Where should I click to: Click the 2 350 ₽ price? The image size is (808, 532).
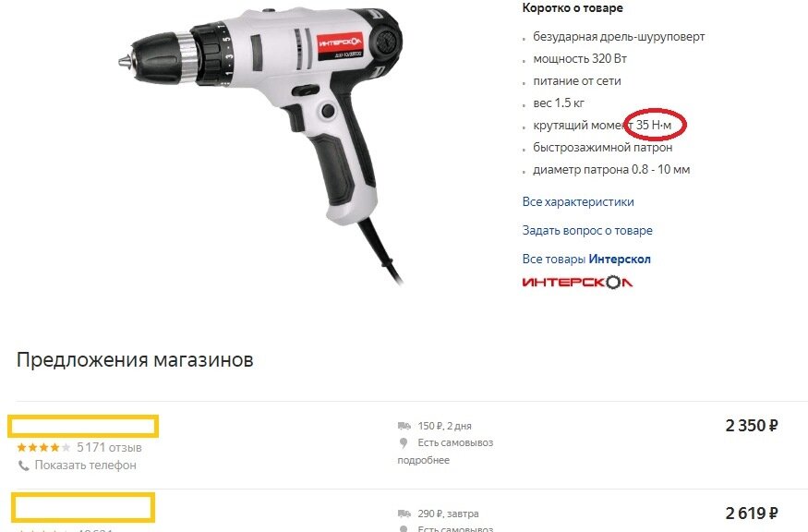point(752,426)
